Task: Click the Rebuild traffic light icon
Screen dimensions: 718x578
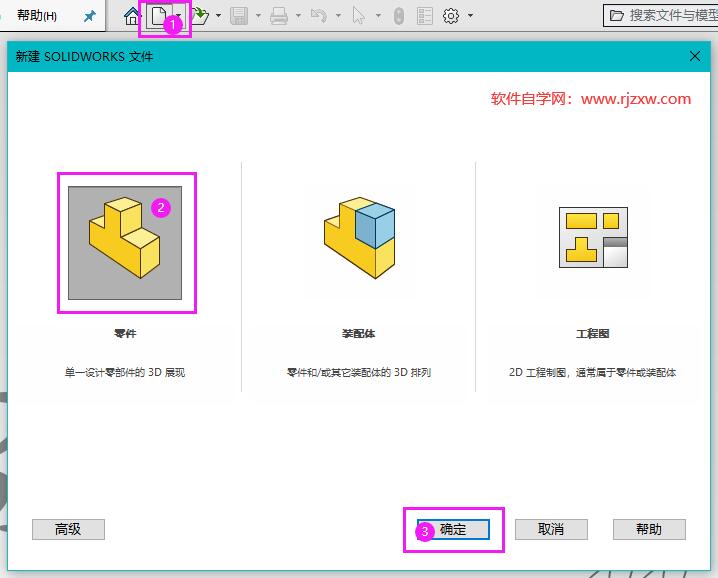Action: 399,16
